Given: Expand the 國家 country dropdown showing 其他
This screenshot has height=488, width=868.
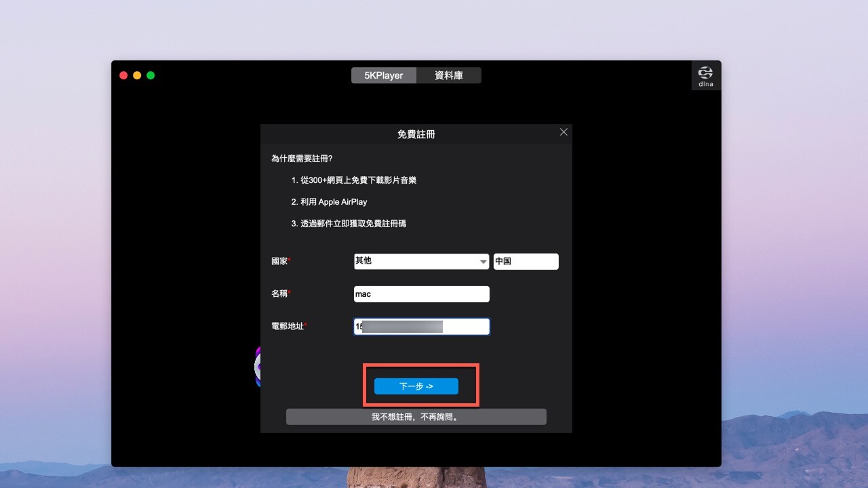Looking at the screenshot, I should pyautogui.click(x=421, y=262).
